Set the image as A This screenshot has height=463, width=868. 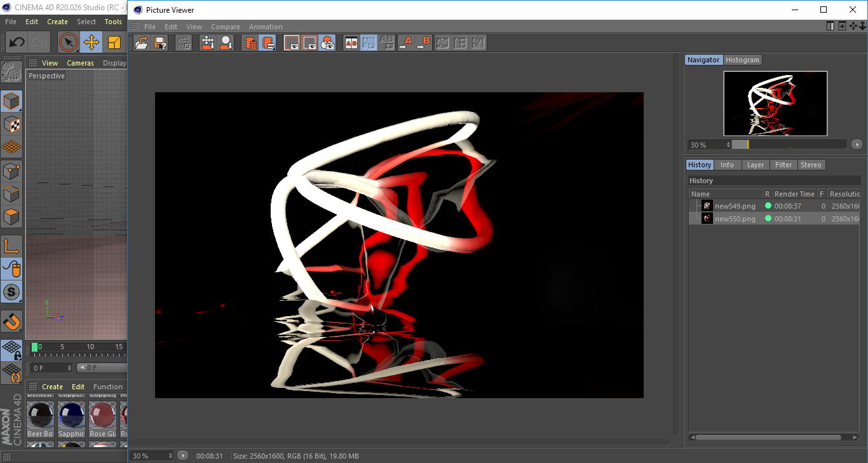[405, 43]
